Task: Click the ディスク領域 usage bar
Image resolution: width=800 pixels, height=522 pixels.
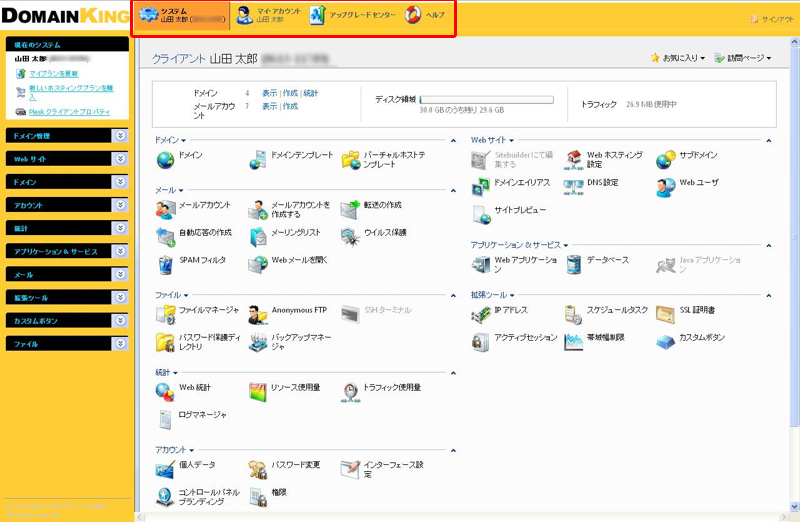Action: pos(487,100)
